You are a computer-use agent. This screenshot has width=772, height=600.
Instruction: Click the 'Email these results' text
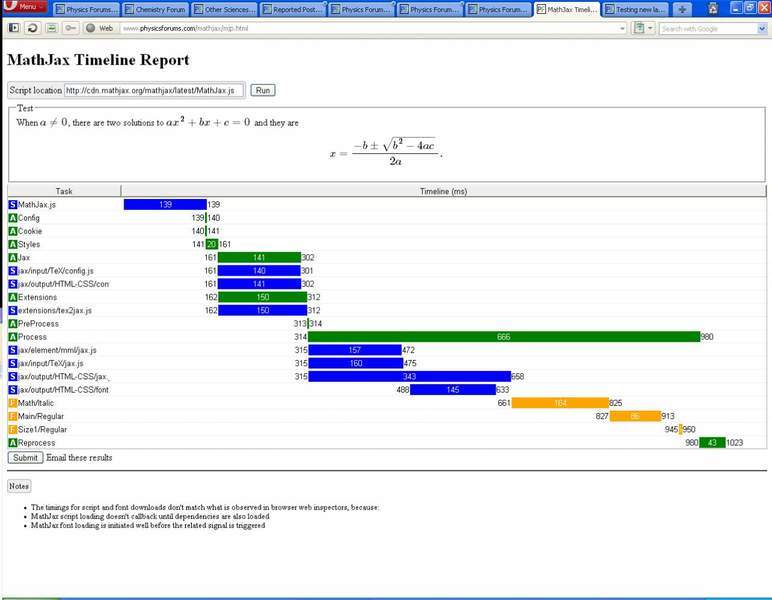coord(79,458)
